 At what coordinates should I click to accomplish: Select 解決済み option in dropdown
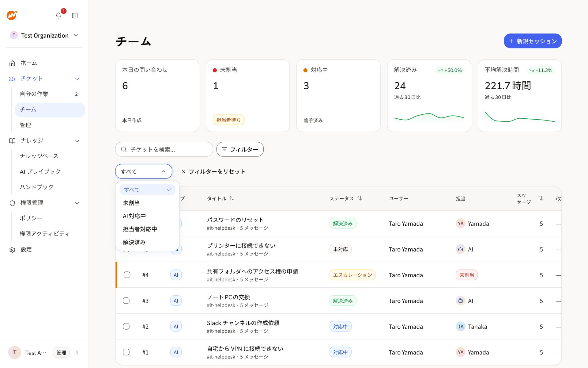(147, 242)
